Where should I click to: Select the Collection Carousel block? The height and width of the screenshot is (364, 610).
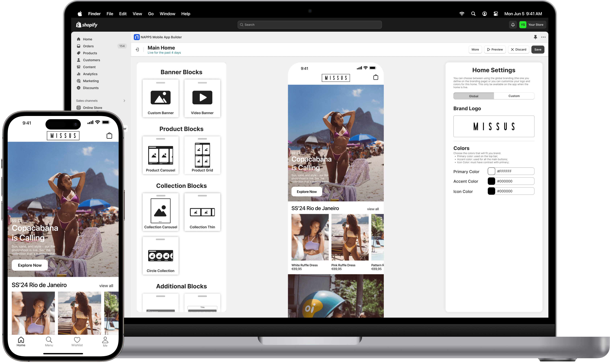coord(161,212)
